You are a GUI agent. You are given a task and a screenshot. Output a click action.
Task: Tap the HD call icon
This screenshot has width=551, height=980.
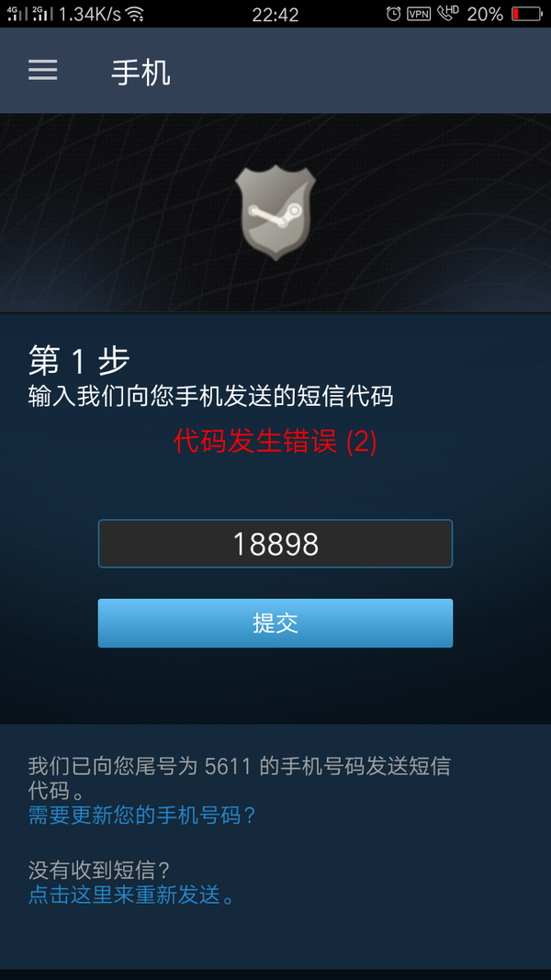point(448,13)
